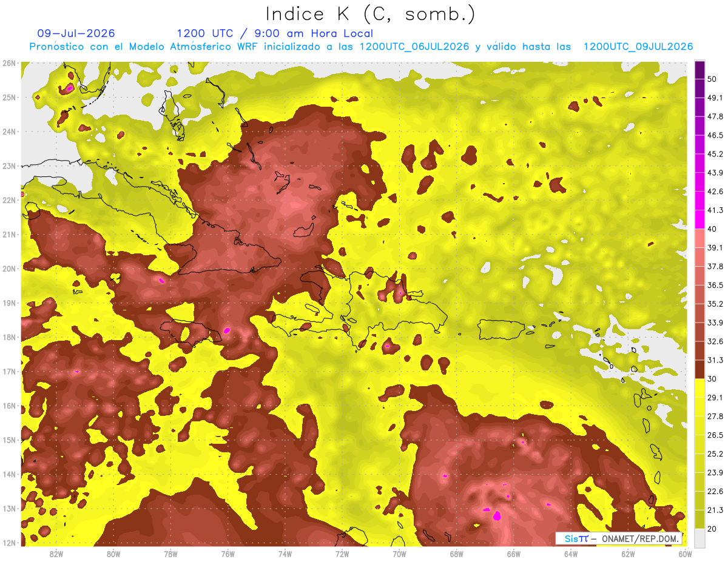Click the "26N" latitude label

9,63
